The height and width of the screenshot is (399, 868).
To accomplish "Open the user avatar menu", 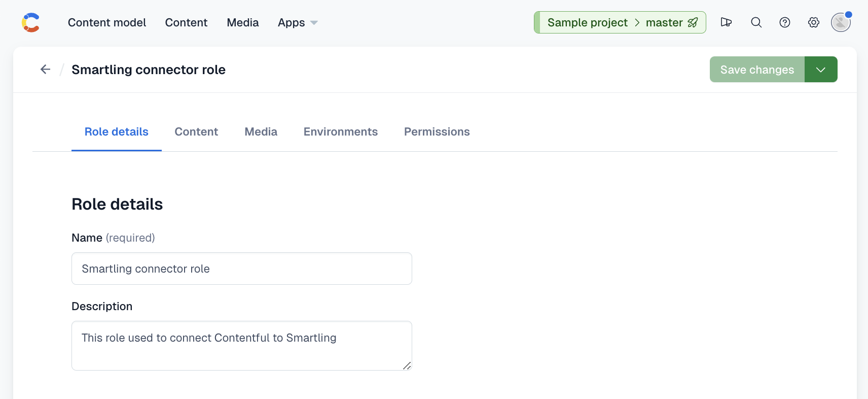I will (841, 22).
